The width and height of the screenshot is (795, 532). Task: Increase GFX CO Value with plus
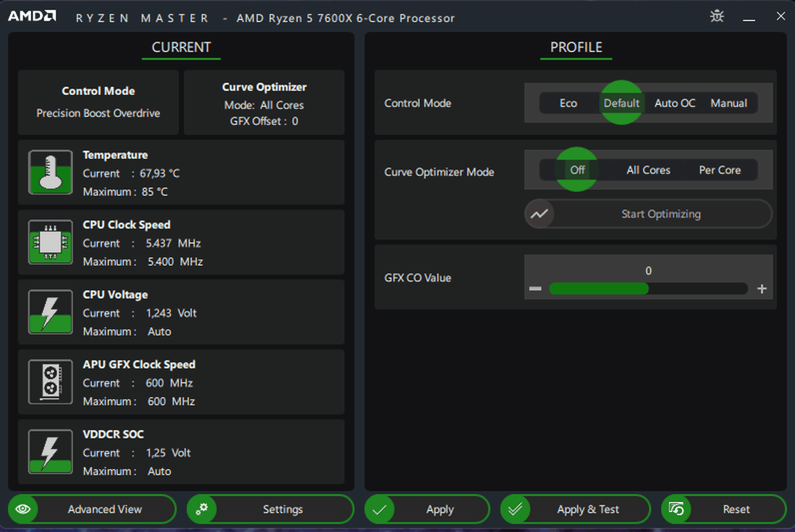(x=762, y=289)
